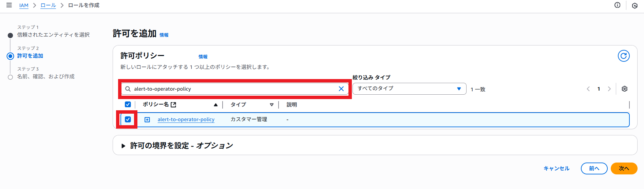The height and width of the screenshot is (189, 644).
Task: Refresh the permission policies list
Action: (x=623, y=56)
